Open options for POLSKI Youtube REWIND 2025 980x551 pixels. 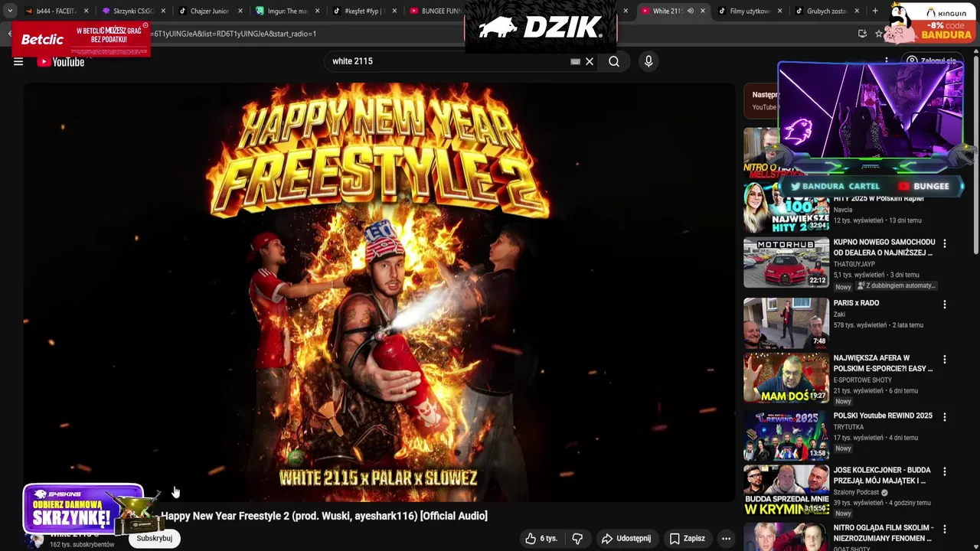[x=944, y=417]
